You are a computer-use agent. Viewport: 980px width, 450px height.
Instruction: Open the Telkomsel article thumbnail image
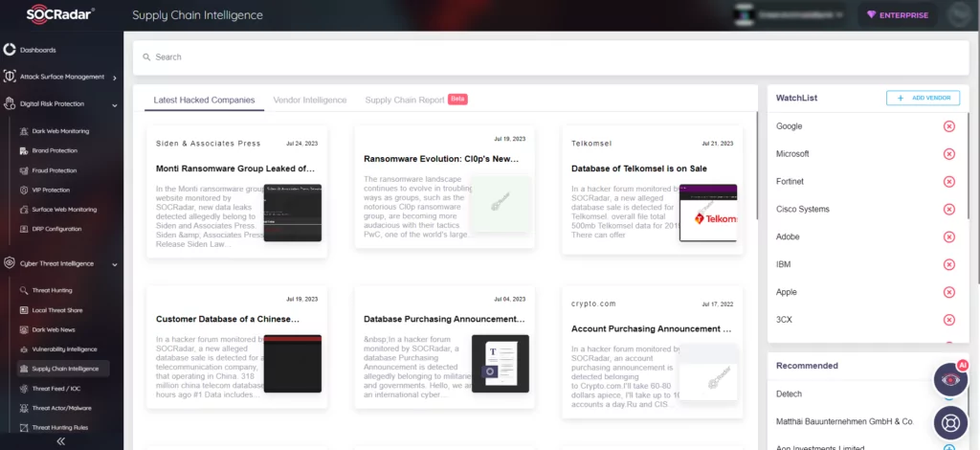[x=708, y=214]
